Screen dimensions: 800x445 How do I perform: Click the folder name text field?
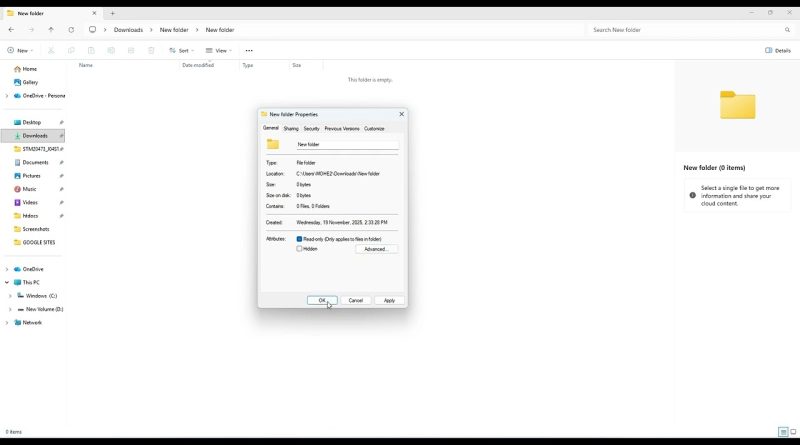[x=346, y=144]
